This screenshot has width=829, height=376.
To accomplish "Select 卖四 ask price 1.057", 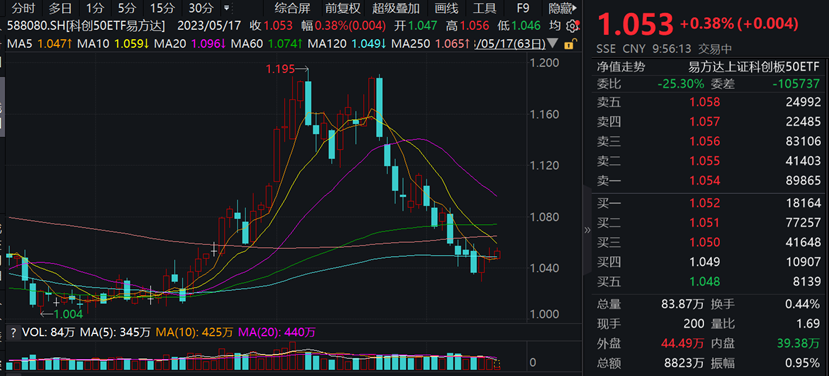I will (x=704, y=122).
